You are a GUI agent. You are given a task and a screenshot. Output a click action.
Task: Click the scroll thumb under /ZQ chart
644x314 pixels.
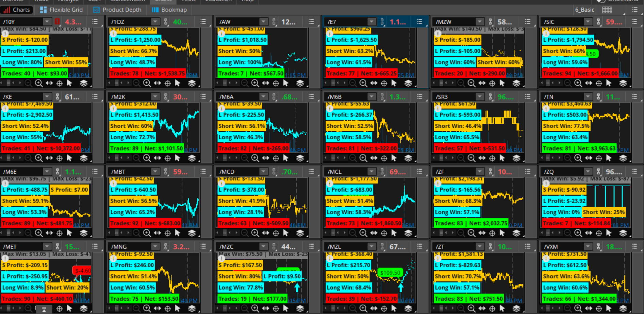click(549, 233)
